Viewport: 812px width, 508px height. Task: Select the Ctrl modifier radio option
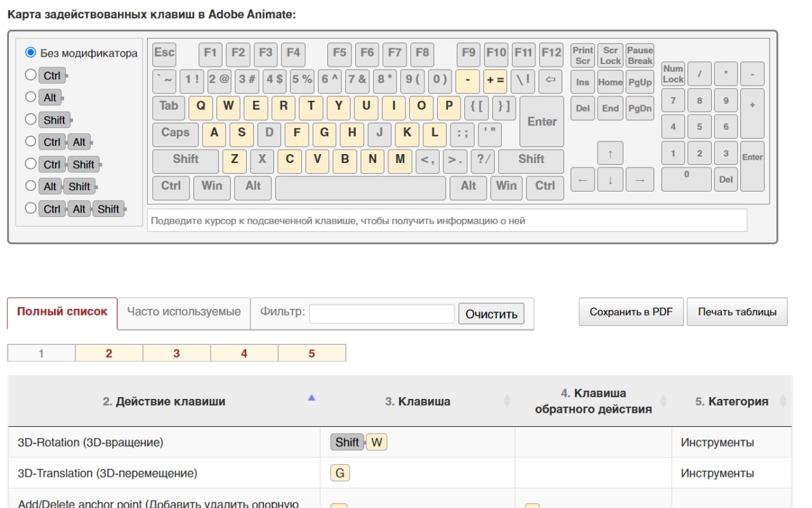click(x=30, y=75)
